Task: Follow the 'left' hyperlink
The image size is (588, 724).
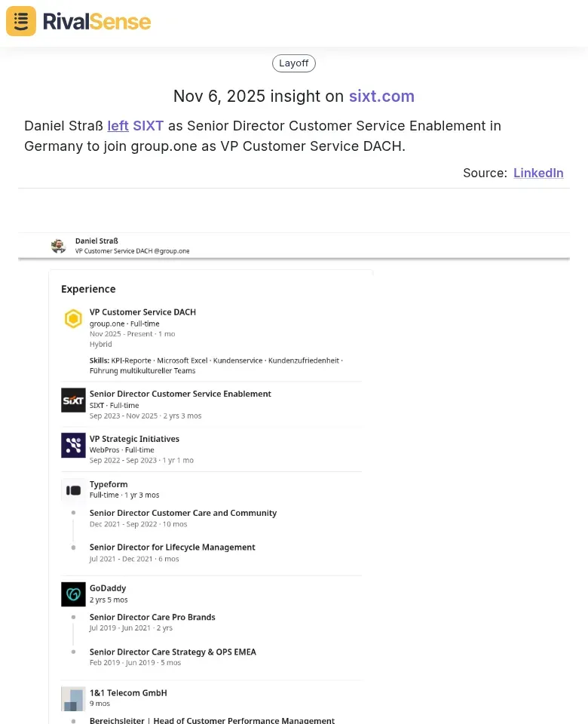Action: [x=118, y=126]
